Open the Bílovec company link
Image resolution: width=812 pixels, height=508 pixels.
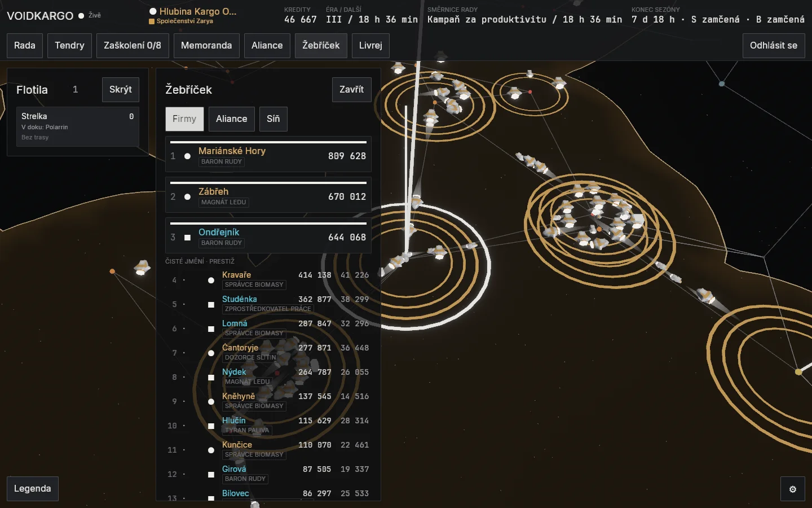pos(236,493)
